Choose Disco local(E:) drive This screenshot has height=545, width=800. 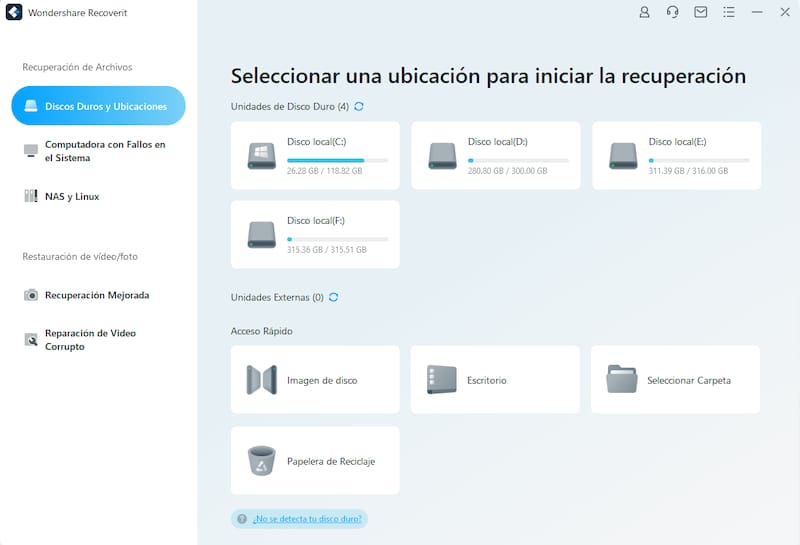676,155
